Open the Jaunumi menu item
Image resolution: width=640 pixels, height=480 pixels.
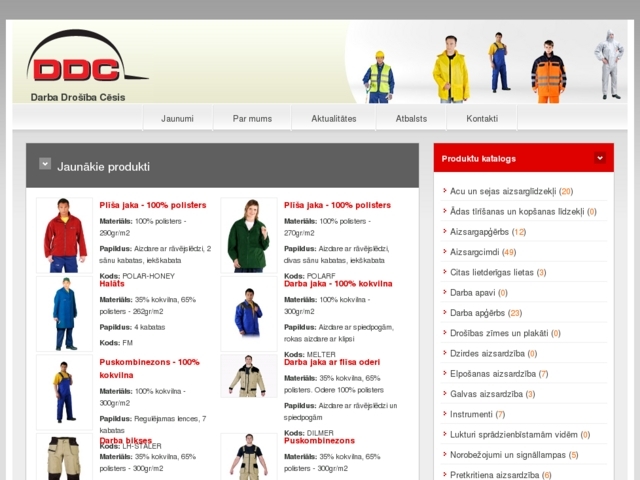coord(177,118)
